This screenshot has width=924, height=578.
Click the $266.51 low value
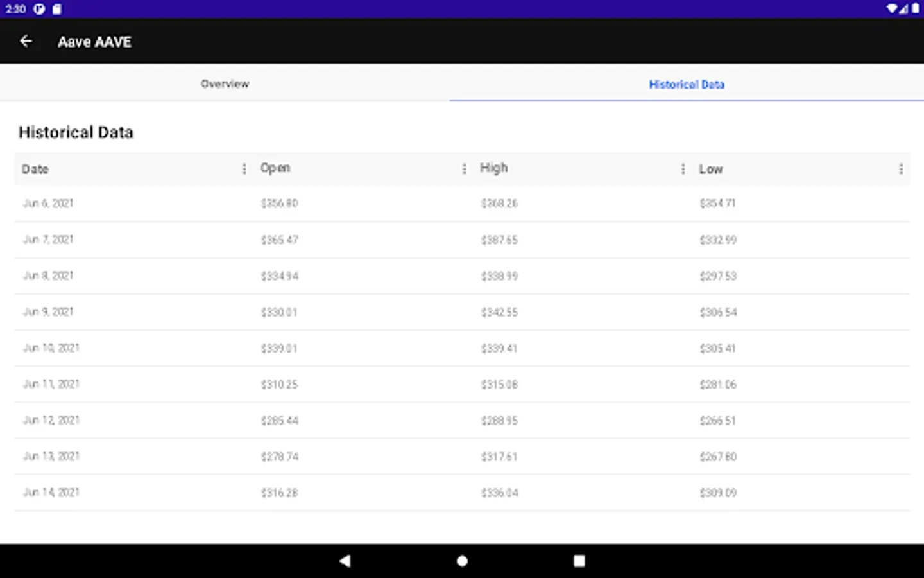point(718,421)
